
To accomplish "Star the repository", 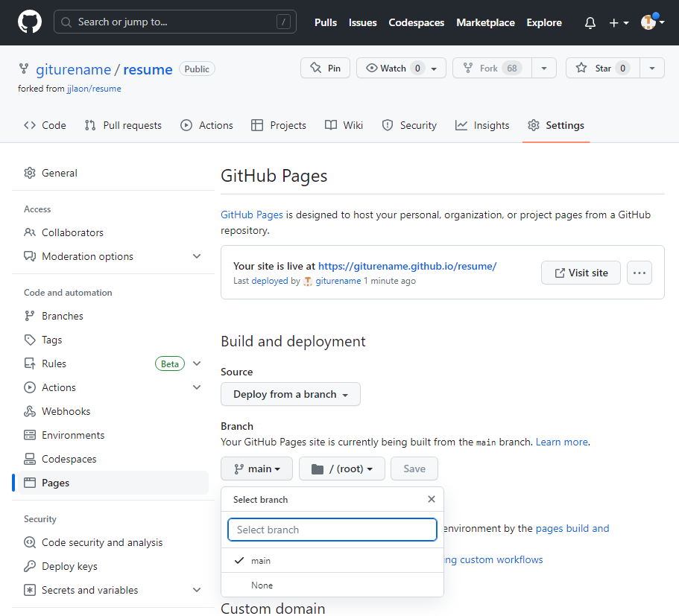I will (x=603, y=68).
